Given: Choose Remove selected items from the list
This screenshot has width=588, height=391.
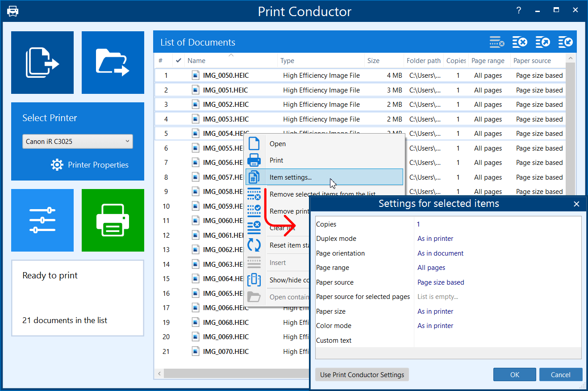Looking at the screenshot, I should [x=322, y=194].
